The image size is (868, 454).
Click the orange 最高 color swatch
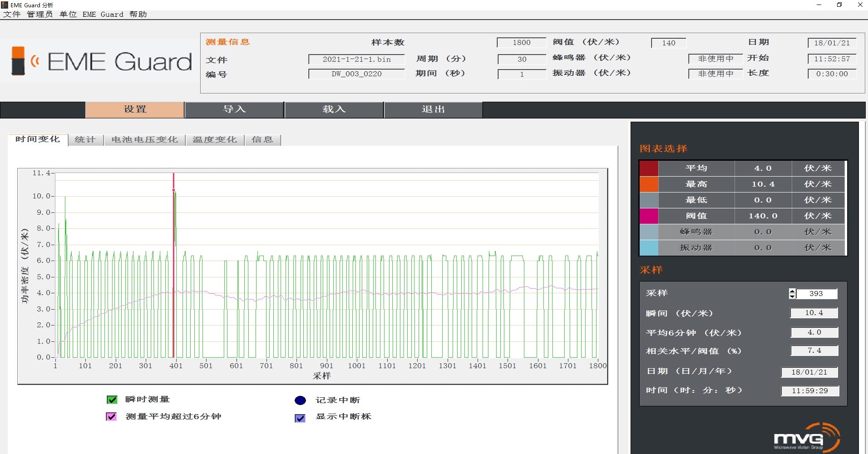[649, 184]
